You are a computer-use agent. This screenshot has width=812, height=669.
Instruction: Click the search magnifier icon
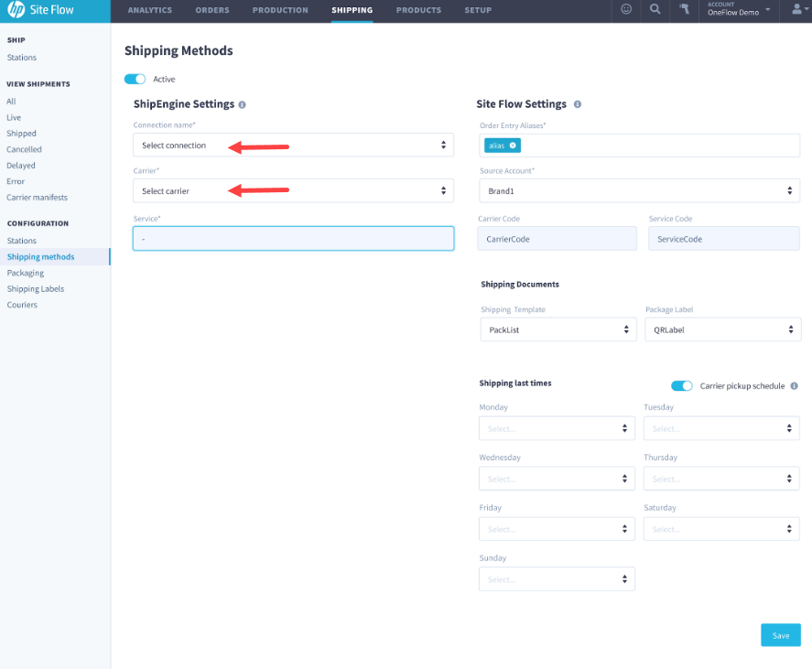tap(655, 10)
